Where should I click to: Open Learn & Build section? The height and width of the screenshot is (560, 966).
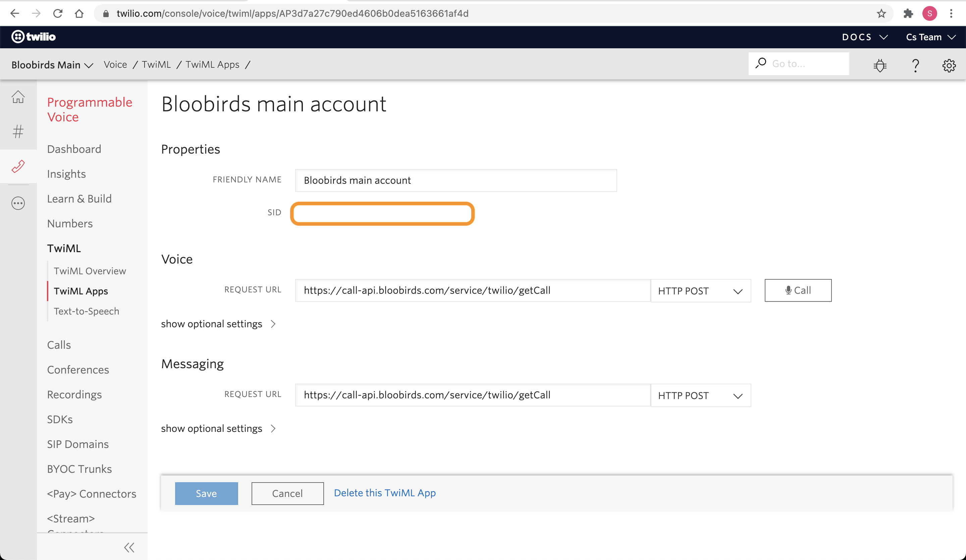click(x=79, y=199)
